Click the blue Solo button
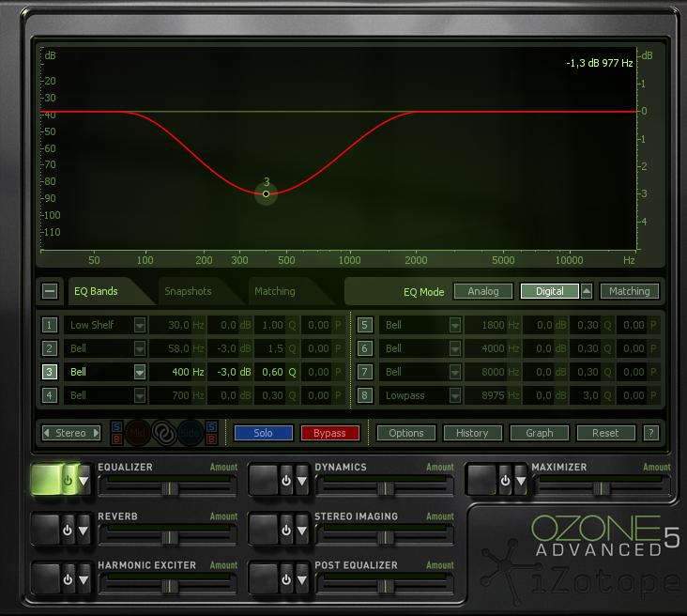The height and width of the screenshot is (616, 687). point(264,433)
